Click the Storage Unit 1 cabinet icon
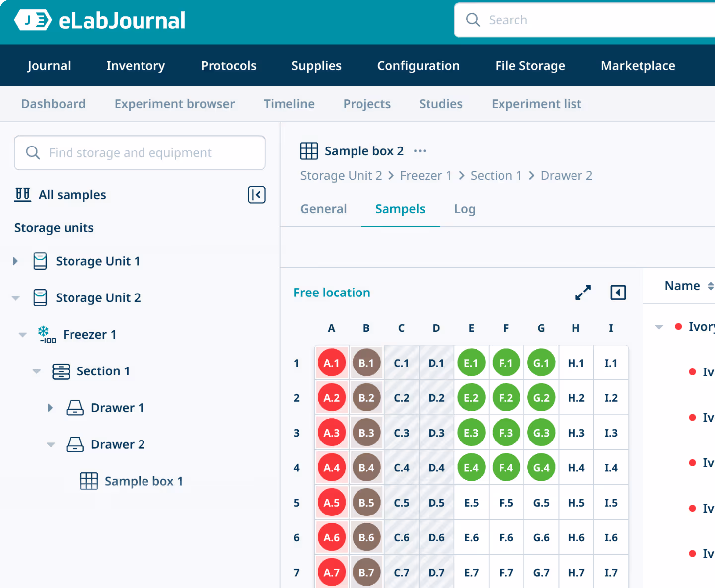This screenshot has width=715, height=588. [x=40, y=261]
